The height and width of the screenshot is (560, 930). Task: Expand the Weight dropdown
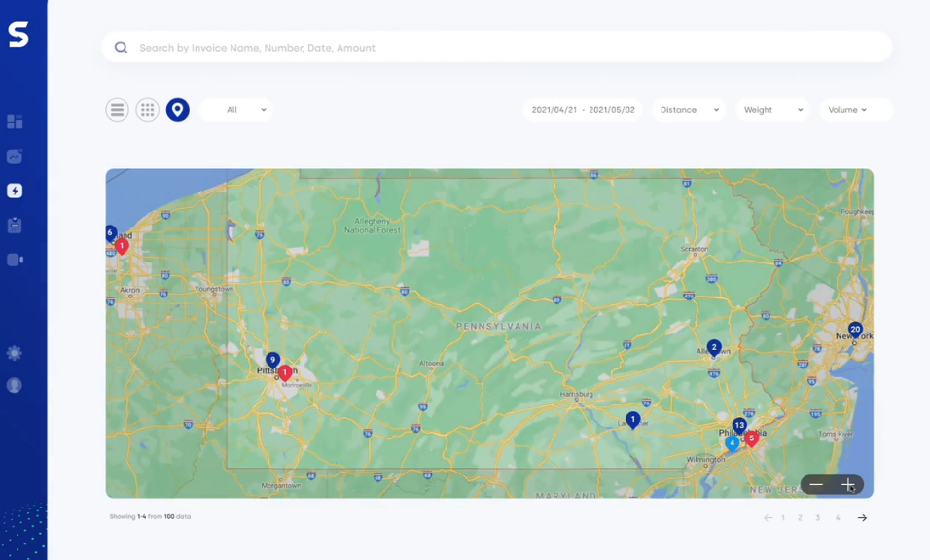(772, 110)
